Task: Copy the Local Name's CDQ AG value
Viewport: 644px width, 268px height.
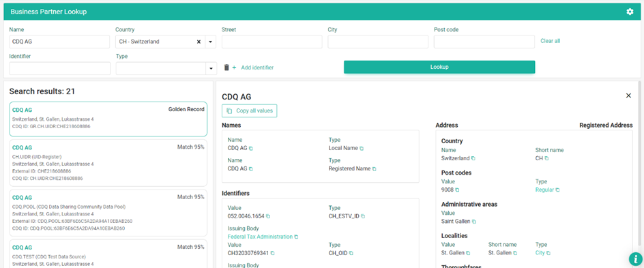Action: [251, 148]
